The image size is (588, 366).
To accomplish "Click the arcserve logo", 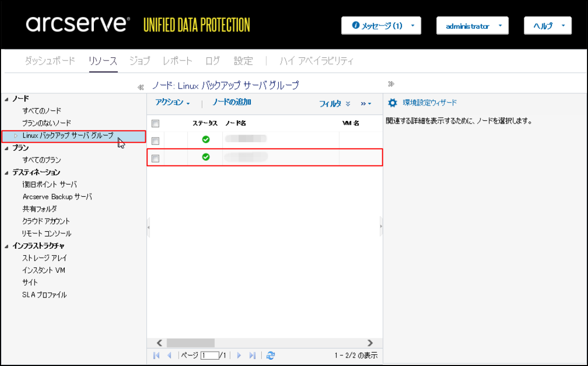I will pos(78,24).
